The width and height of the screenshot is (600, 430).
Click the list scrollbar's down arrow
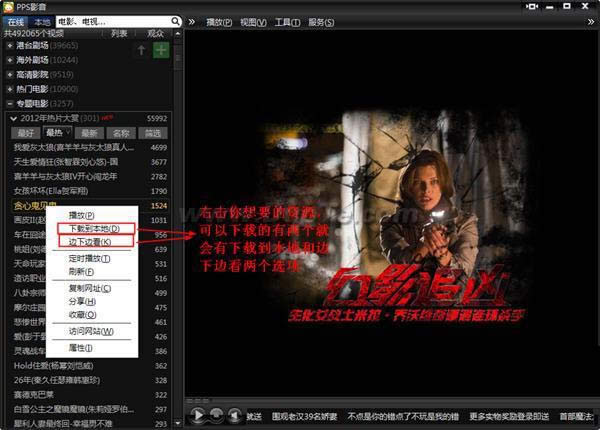(x=178, y=423)
